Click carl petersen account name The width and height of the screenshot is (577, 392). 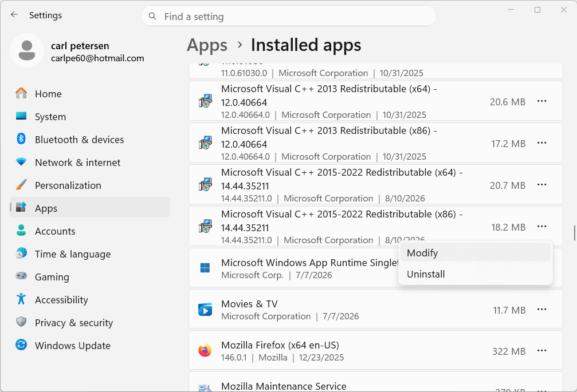coord(80,46)
